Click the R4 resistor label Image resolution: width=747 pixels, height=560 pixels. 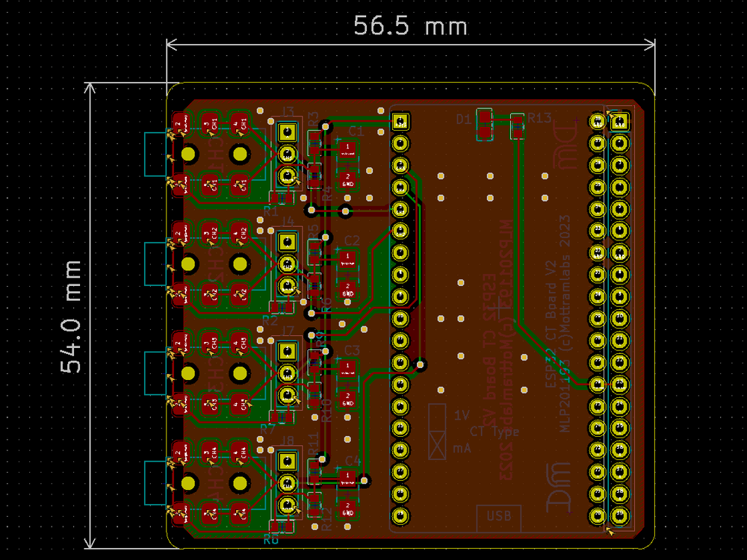point(326,194)
